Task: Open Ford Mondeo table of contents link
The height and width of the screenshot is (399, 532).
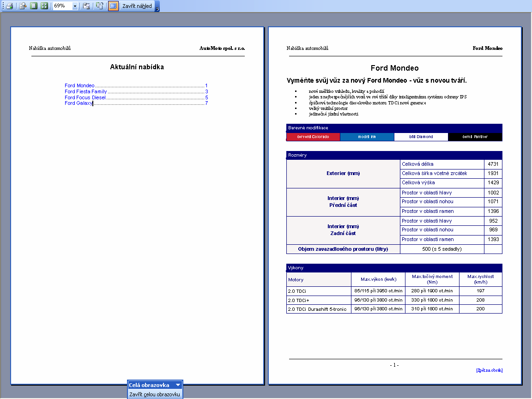Action: click(136, 85)
